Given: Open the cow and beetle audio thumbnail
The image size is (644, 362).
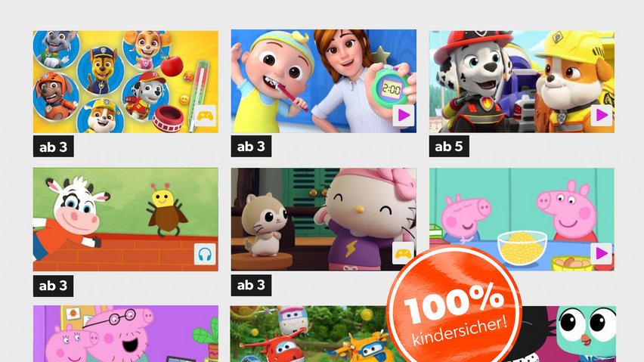Looking at the screenshot, I should tap(125, 220).
